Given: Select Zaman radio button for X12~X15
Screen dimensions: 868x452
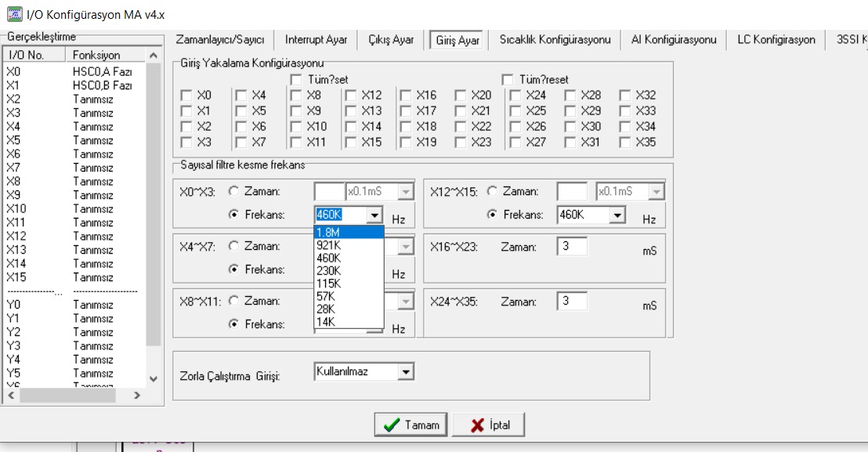Looking at the screenshot, I should click(492, 191).
